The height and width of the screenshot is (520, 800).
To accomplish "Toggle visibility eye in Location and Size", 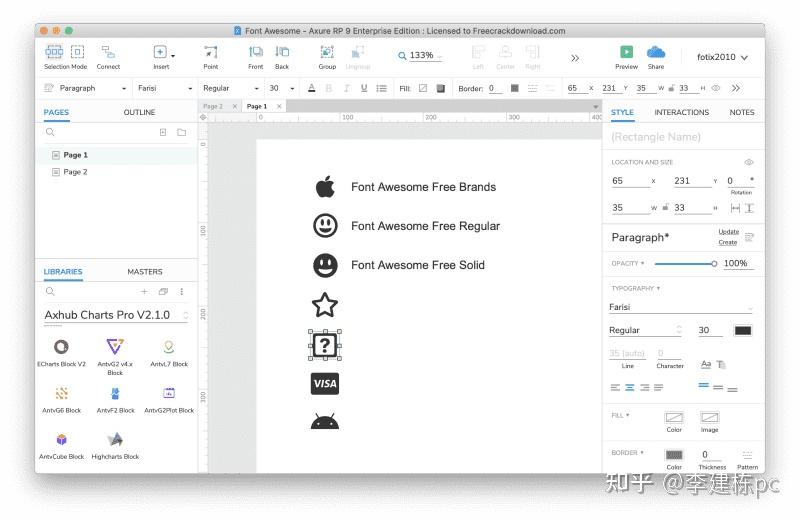I will tap(748, 162).
